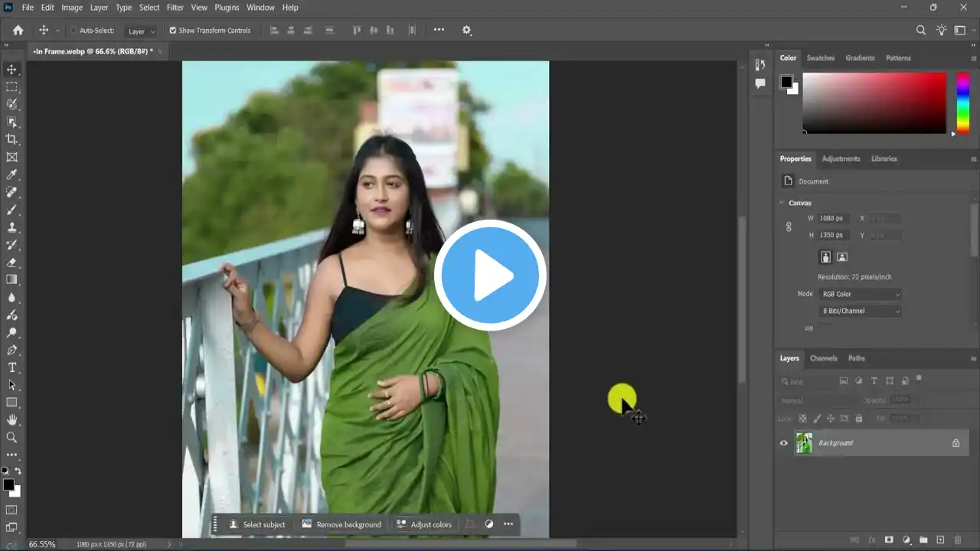The image size is (980, 551).
Task: Add a layer mask icon
Action: pos(889,540)
